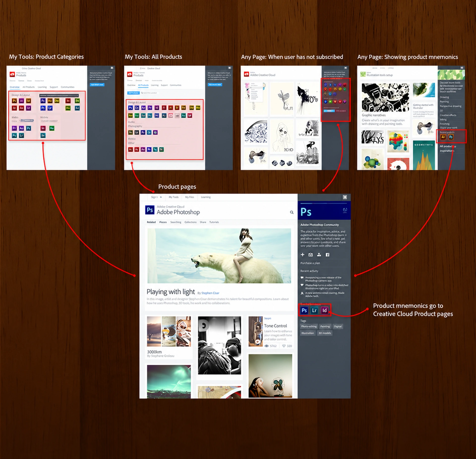This screenshot has width=476, height=459.
Task: Click Creative Cloud logo on not-subscribed page
Action: point(246,74)
